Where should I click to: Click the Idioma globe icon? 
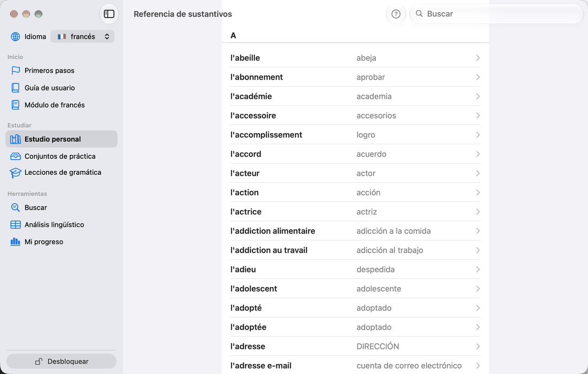[x=16, y=36]
